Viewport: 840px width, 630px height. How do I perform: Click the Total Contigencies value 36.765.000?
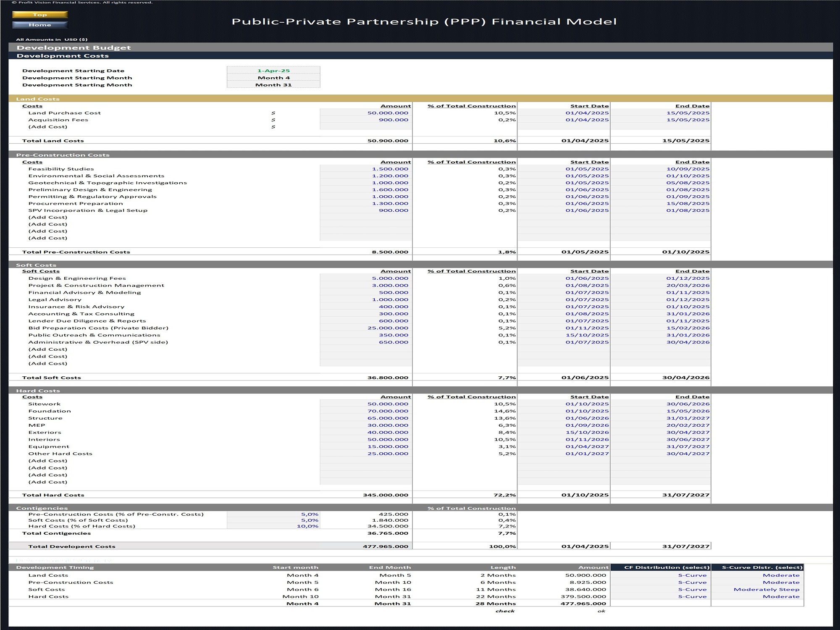tap(388, 533)
